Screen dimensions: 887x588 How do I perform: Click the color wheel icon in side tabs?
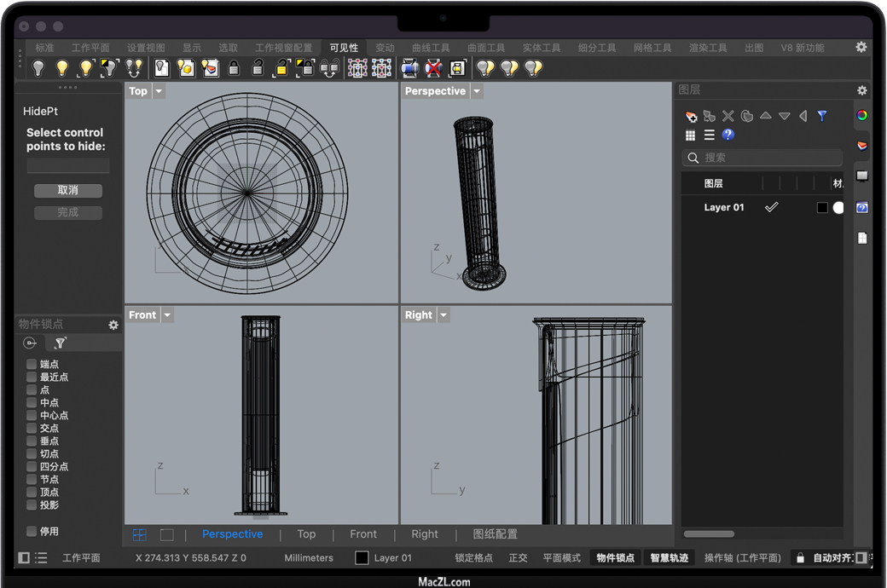(x=862, y=116)
